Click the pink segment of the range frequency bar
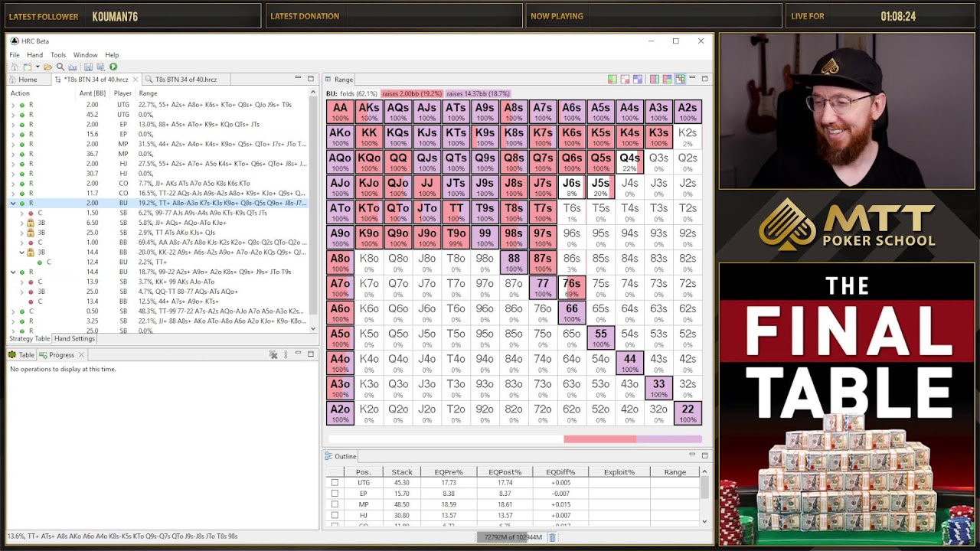Image resolution: width=980 pixels, height=551 pixels. (599, 439)
